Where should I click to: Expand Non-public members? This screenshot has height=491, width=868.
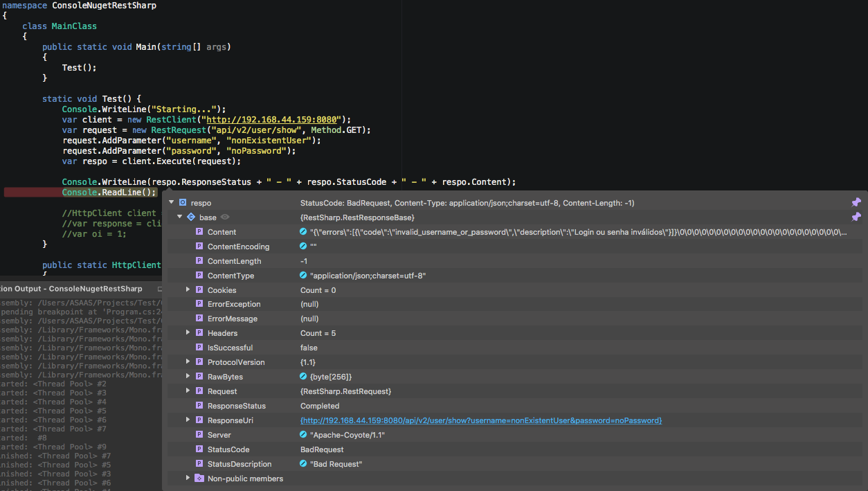pos(188,478)
